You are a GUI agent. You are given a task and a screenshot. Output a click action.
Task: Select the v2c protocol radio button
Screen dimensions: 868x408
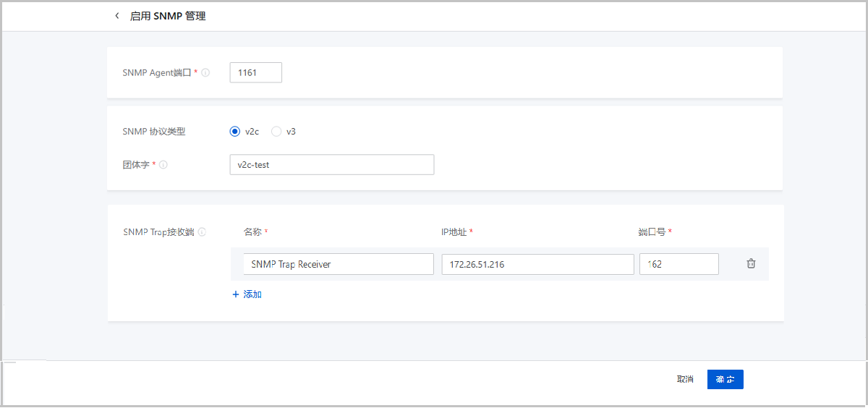coord(234,132)
